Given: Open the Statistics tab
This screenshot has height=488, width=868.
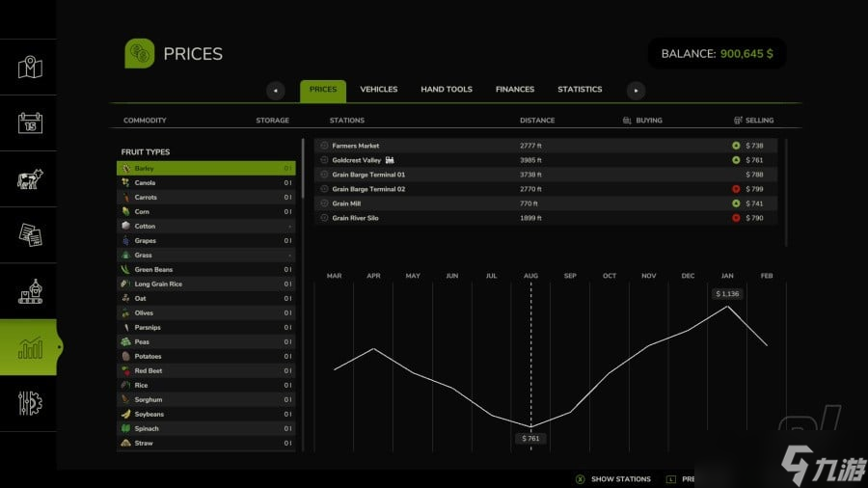Looking at the screenshot, I should click(x=579, y=90).
